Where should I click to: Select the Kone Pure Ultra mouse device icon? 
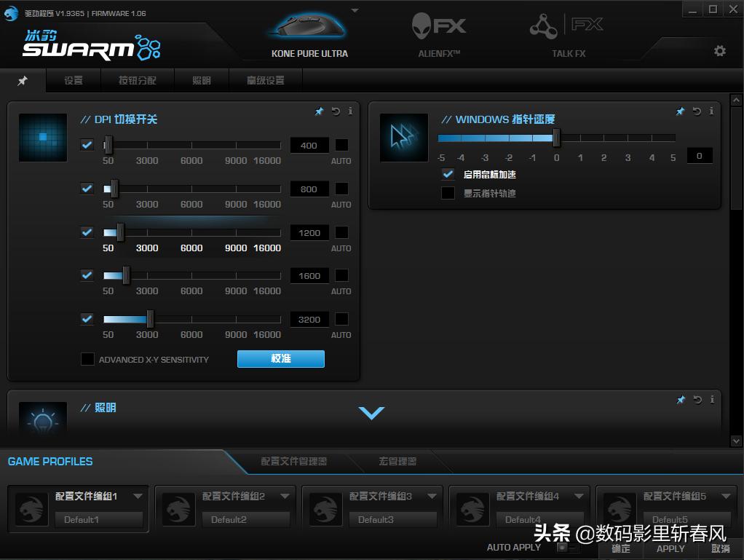click(309, 26)
